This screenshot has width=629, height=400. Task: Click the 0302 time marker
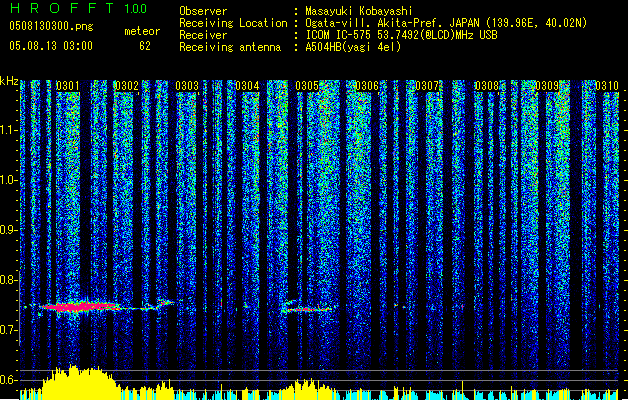tap(126, 86)
